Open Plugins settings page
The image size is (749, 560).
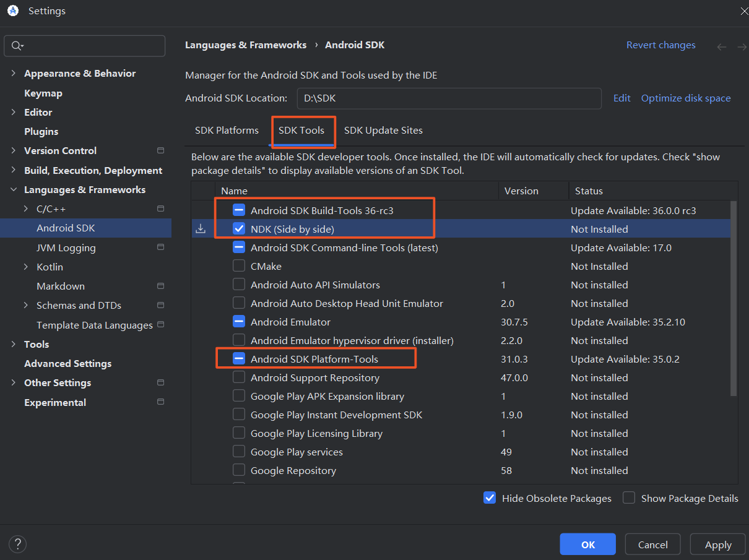pos(41,131)
